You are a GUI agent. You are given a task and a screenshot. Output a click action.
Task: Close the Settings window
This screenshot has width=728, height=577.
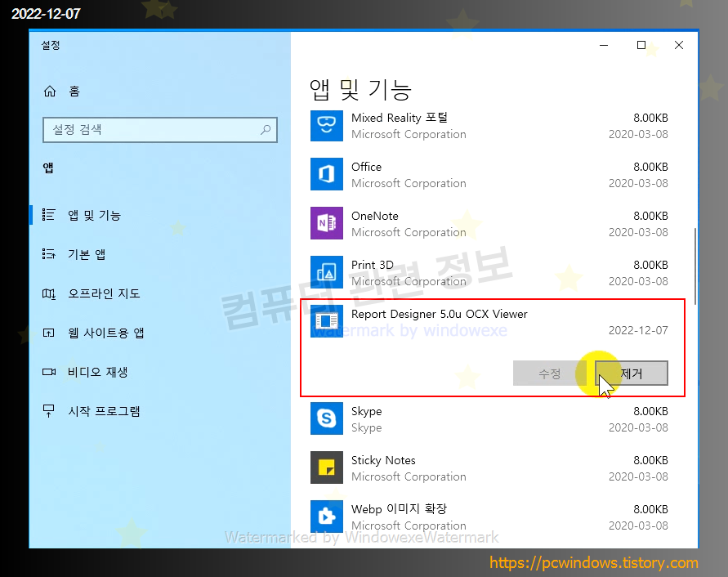[x=679, y=45]
